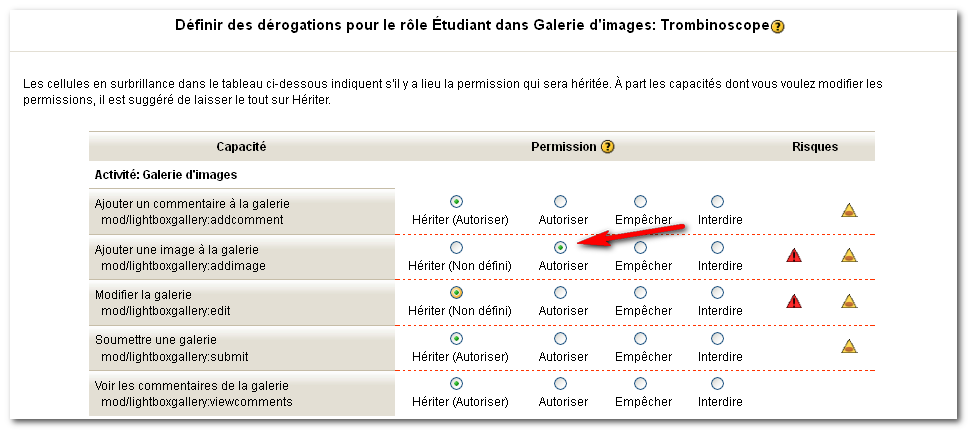
Task: Click the Permission column help icon
Action: (x=608, y=147)
